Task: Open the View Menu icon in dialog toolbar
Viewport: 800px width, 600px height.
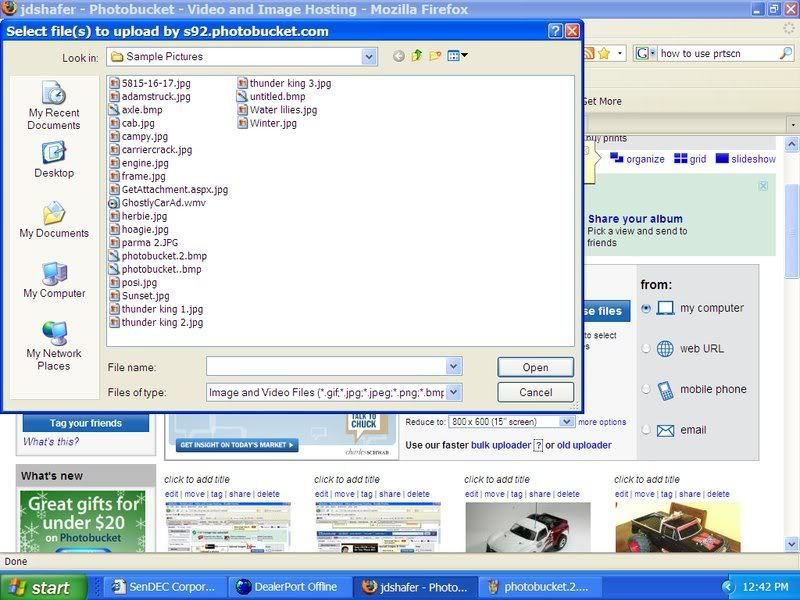Action: point(458,56)
